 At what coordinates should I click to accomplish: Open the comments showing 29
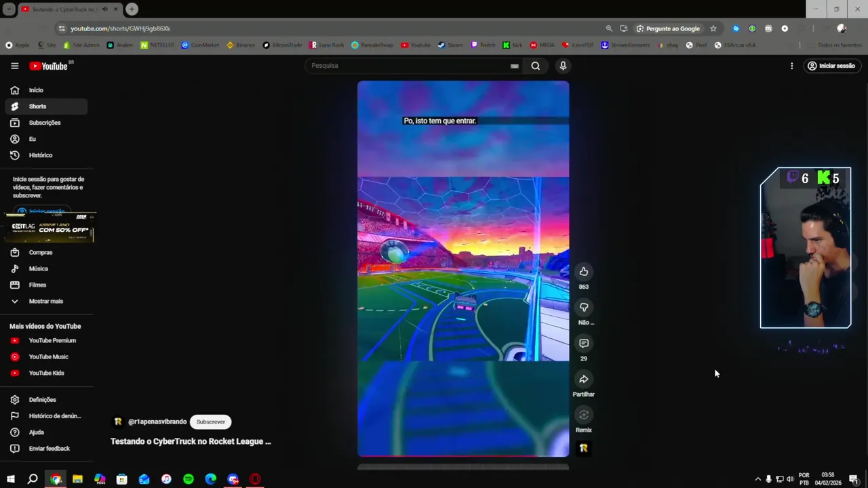584,344
